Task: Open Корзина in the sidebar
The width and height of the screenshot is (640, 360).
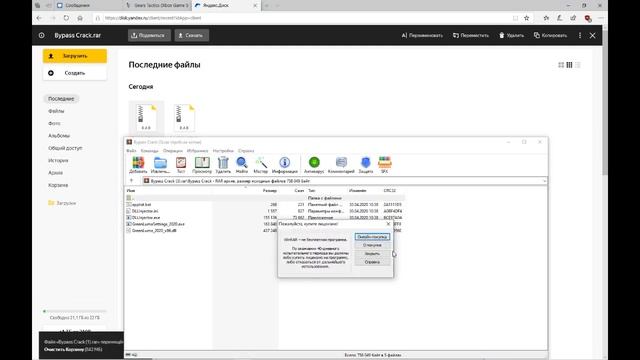Action: click(58, 185)
